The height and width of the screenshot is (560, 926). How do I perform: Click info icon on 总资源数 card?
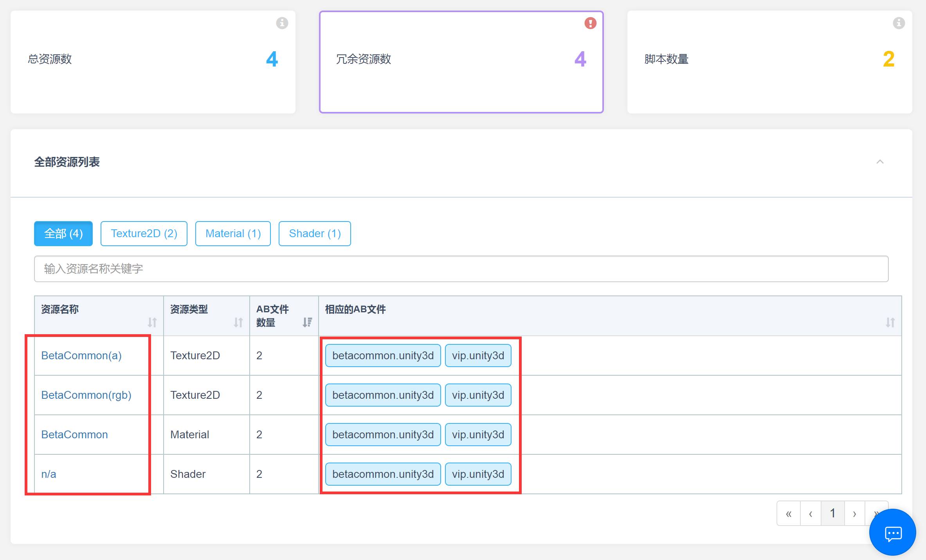click(x=282, y=23)
